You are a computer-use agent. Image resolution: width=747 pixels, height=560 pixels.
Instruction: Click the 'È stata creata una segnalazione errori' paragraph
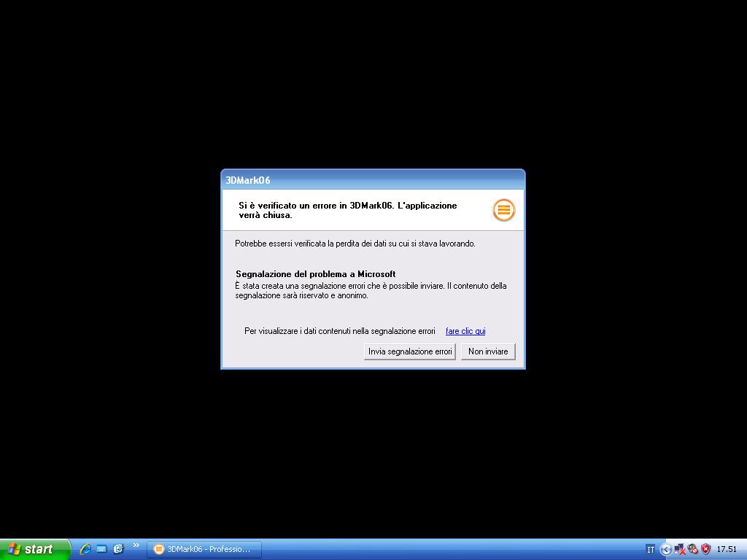tap(371, 291)
